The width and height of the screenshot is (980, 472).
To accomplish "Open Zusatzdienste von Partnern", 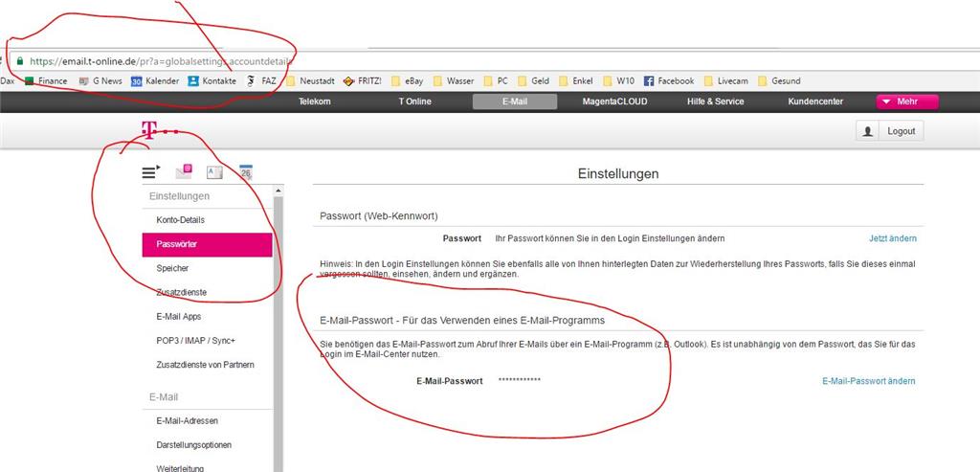I will click(207, 365).
